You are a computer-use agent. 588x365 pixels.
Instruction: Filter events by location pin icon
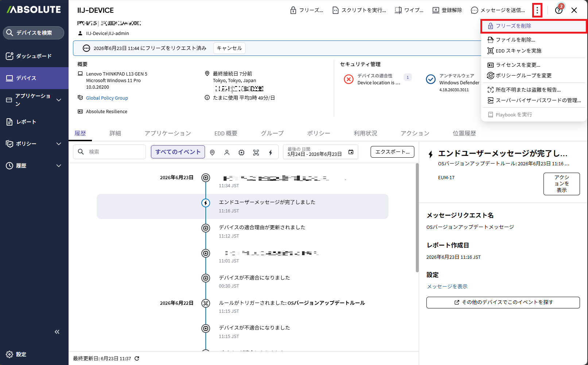[x=212, y=153]
